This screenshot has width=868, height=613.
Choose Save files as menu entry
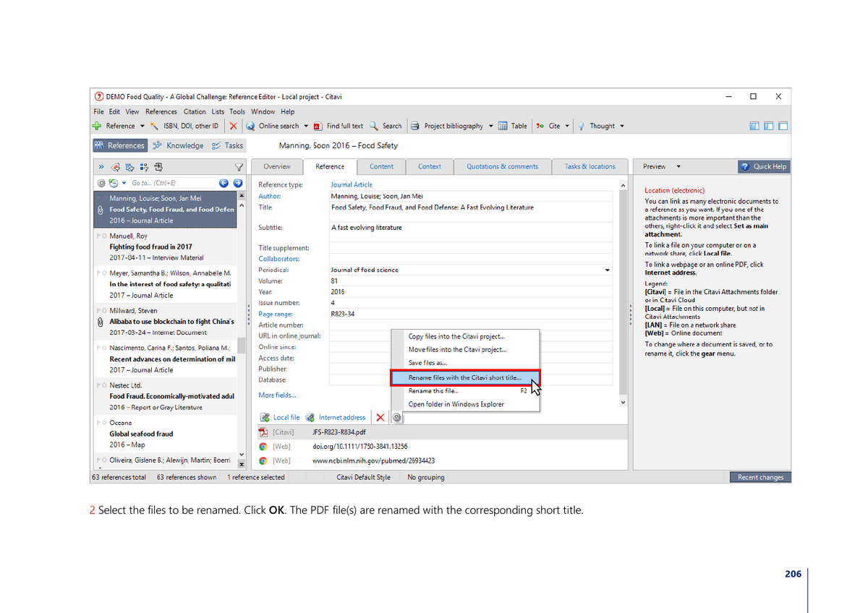tap(465, 363)
